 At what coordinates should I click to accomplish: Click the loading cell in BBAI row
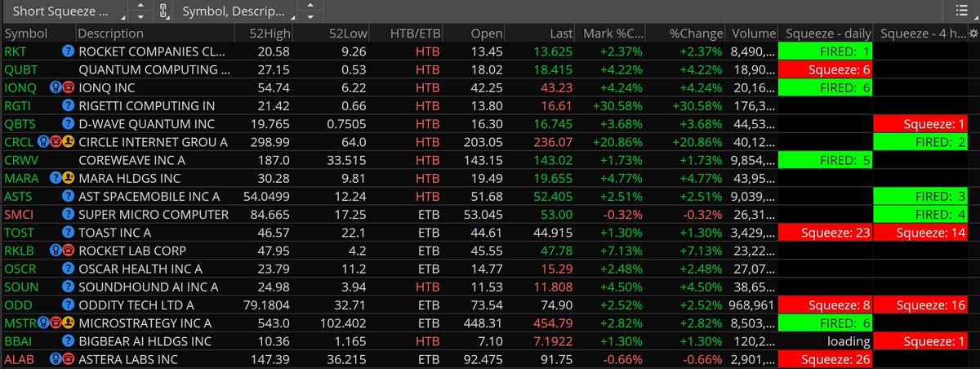click(826, 341)
